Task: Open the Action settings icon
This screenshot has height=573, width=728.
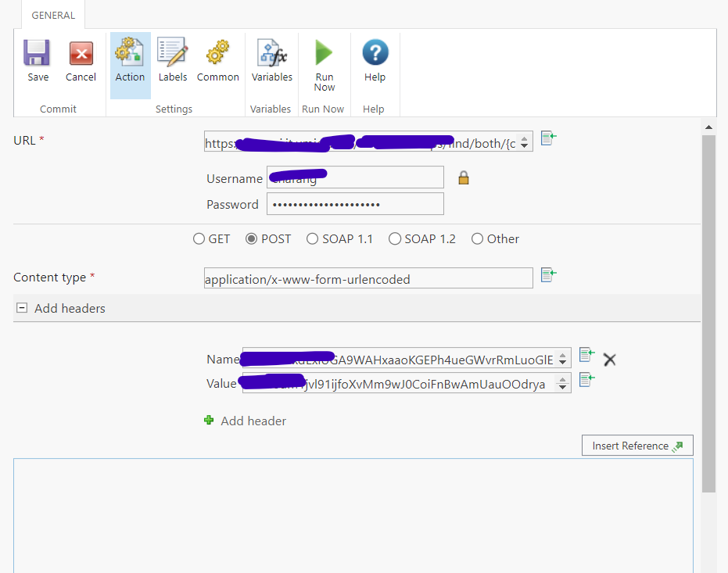Action: [130, 52]
